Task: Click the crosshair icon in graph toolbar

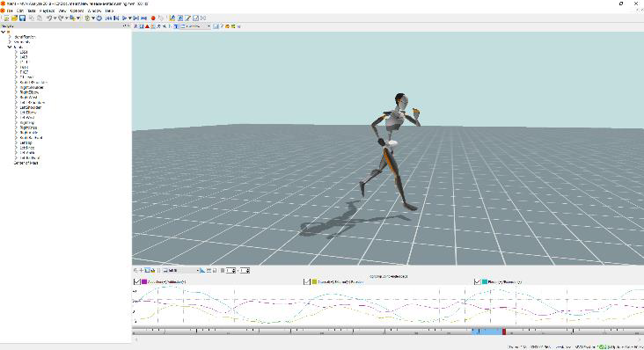Action: (141, 270)
